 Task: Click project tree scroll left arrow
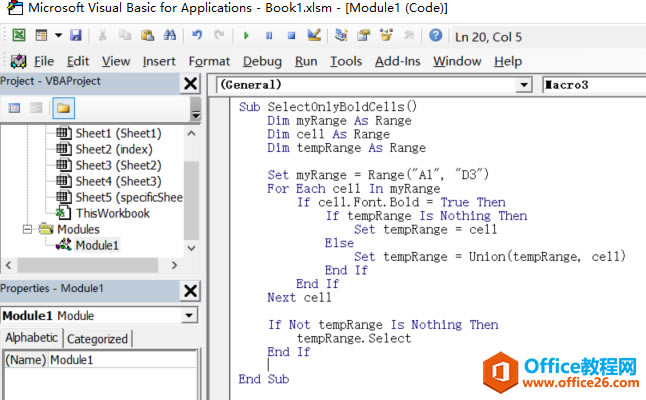(x=8, y=265)
